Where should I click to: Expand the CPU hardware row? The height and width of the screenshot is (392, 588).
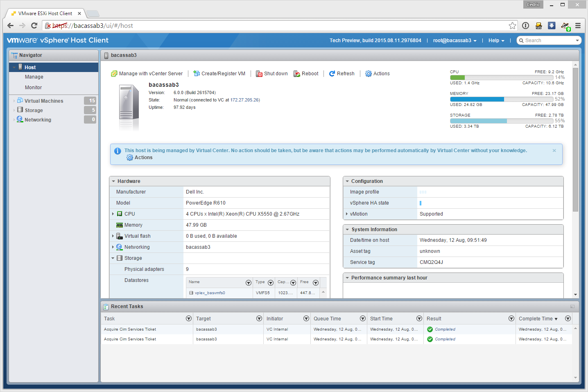tap(113, 214)
